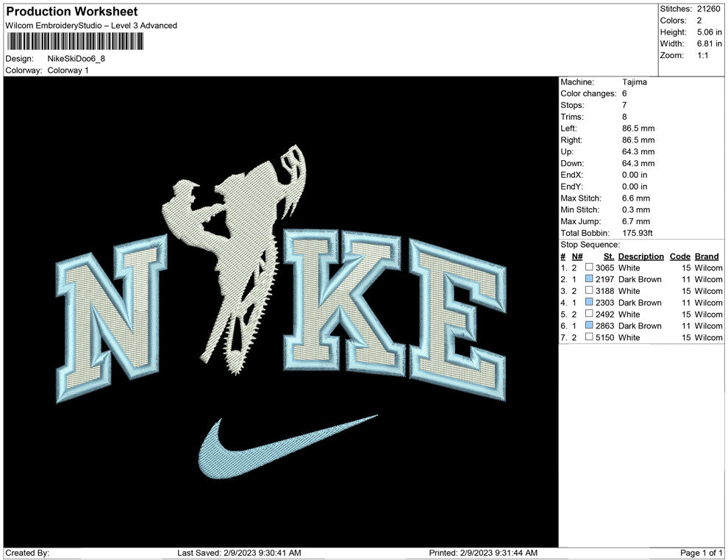
Task: Click the Width value "6.81 in"
Action: coord(710,43)
